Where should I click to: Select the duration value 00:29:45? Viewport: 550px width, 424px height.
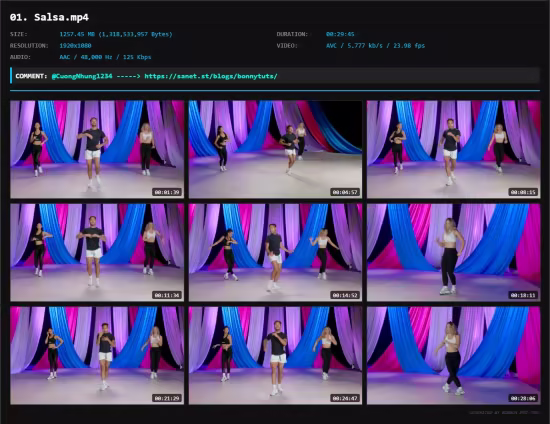(x=340, y=34)
